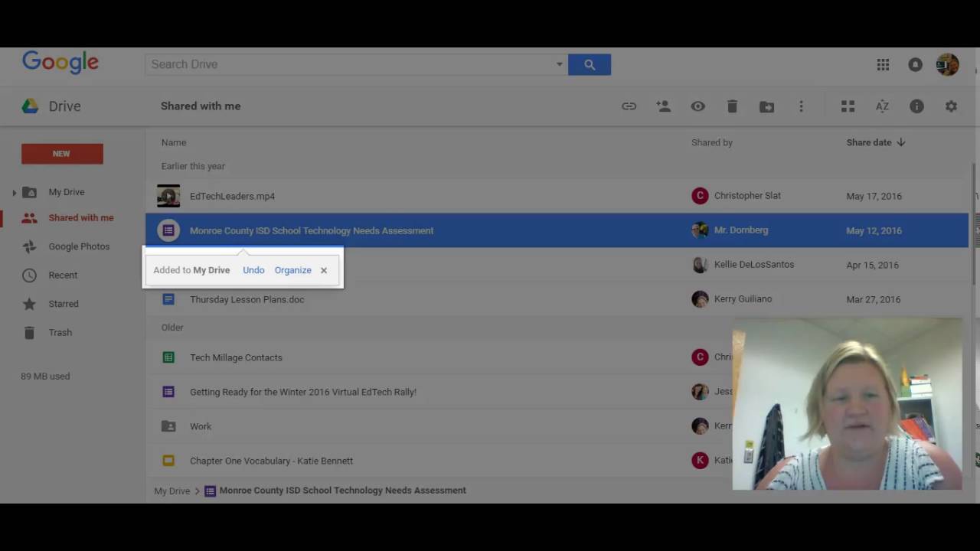Click the breadcrumb Monroe County ISD file name
Viewport: 980px width, 551px height.
pos(342,491)
